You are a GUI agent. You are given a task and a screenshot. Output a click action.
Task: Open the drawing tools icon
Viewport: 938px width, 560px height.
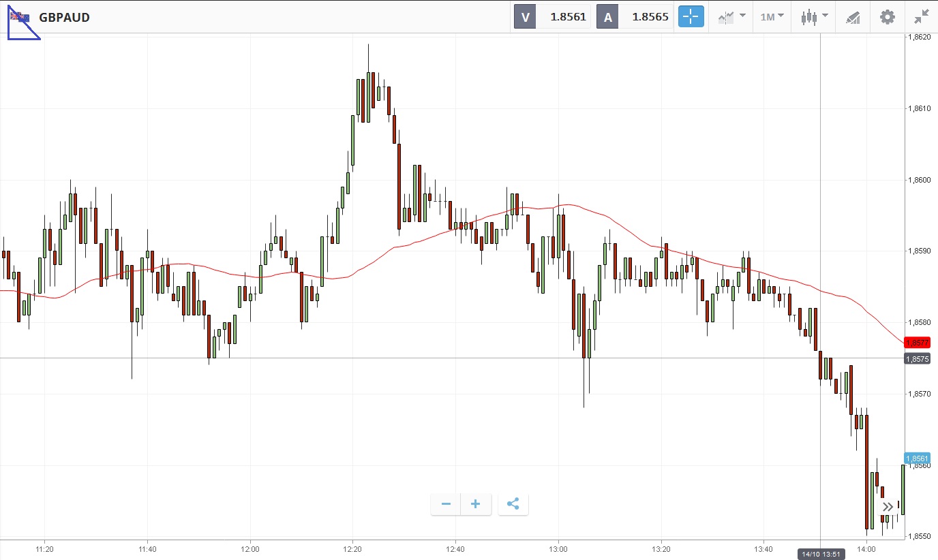[x=853, y=17]
